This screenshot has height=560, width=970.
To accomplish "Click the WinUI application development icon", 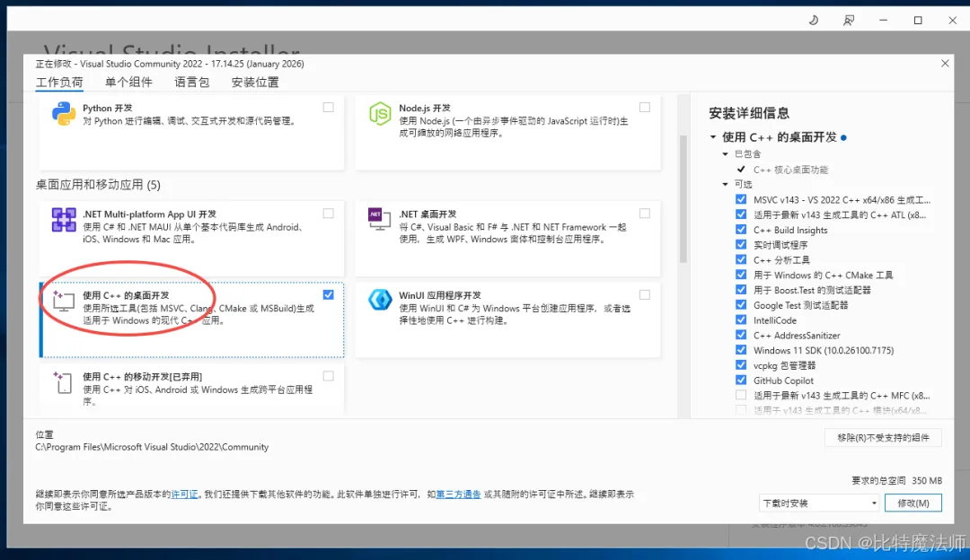I will 380,300.
